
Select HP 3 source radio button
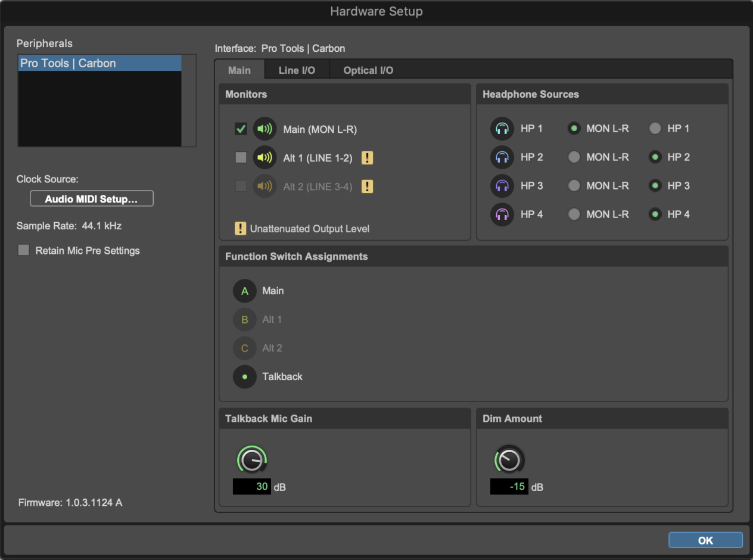click(x=655, y=185)
